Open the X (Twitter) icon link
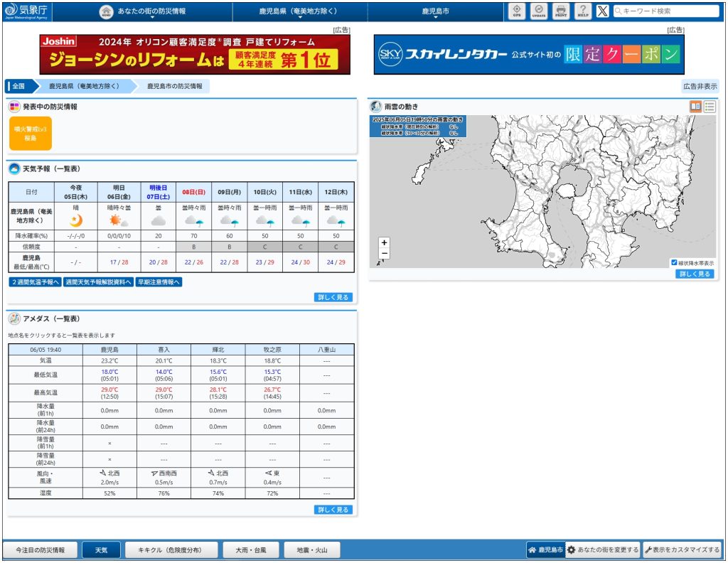The height and width of the screenshot is (563, 728). (x=602, y=11)
